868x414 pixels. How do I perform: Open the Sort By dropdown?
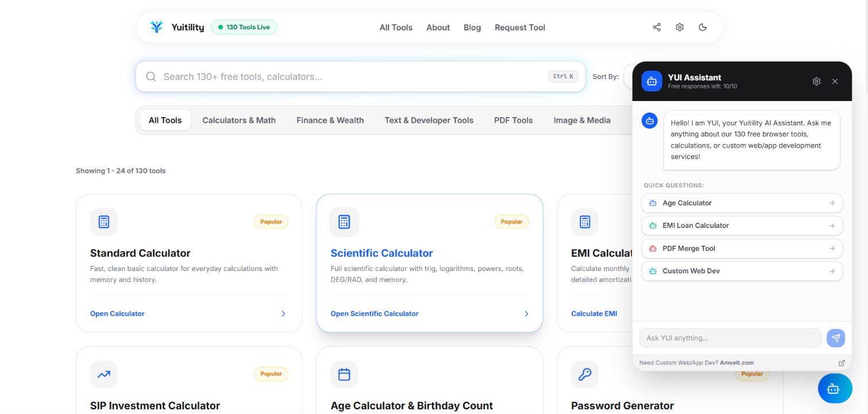[x=627, y=76]
